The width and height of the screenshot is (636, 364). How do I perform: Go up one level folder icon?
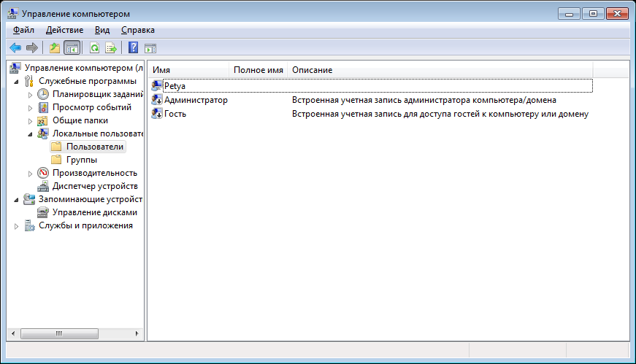tap(54, 48)
